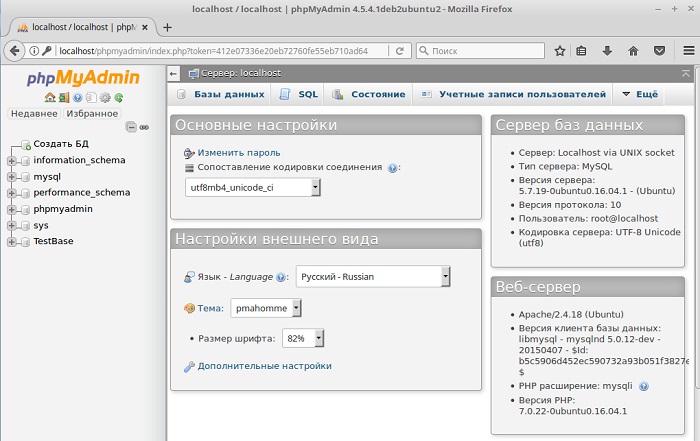Click the Тема theme link

(210, 308)
